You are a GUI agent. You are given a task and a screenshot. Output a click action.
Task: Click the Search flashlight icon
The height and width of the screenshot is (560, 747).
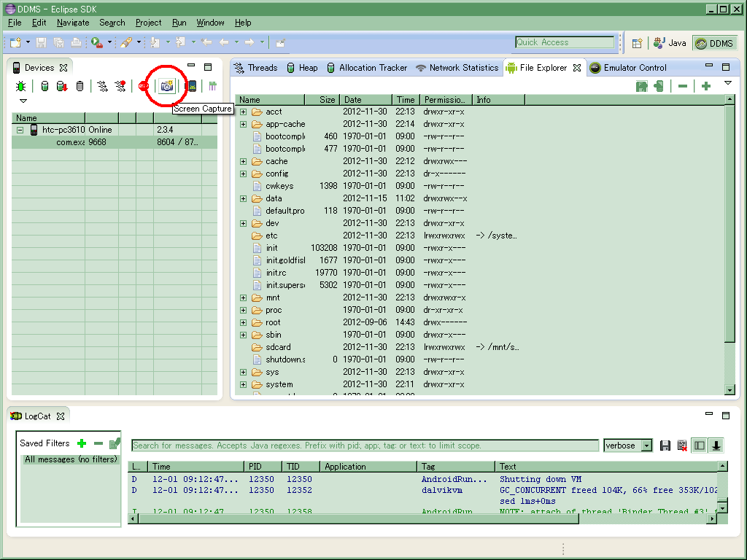tap(125, 43)
